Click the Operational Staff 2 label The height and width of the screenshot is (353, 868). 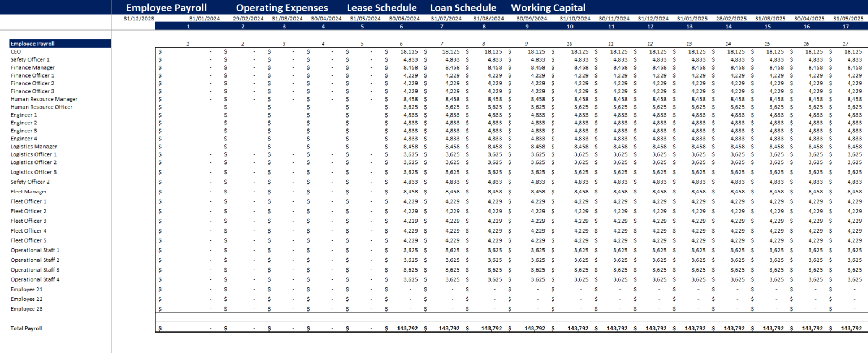click(34, 260)
